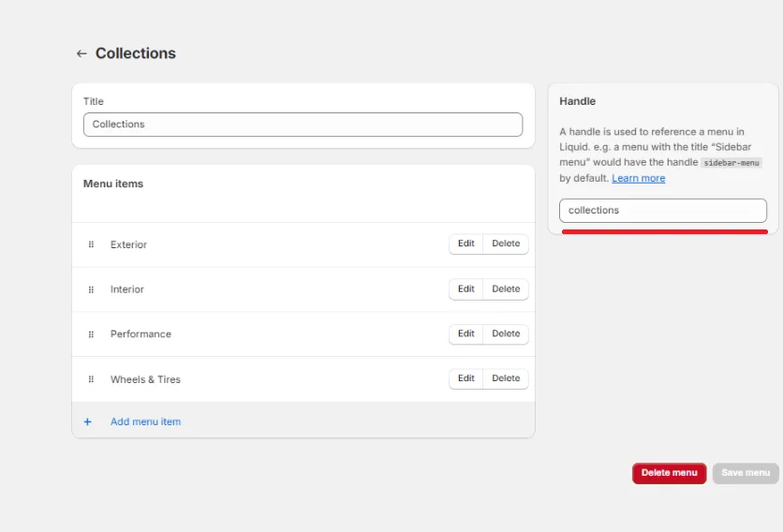Edit the Wheels & Tires menu item
The height and width of the screenshot is (532, 783).
(465, 378)
